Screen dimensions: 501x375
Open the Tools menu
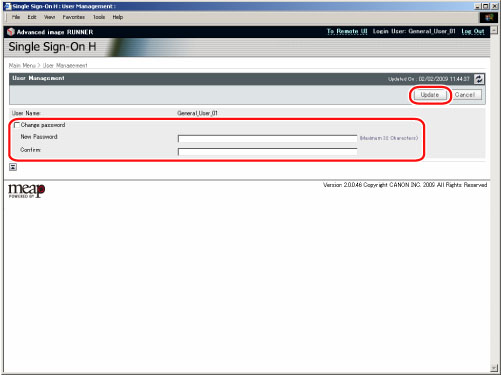(99, 17)
